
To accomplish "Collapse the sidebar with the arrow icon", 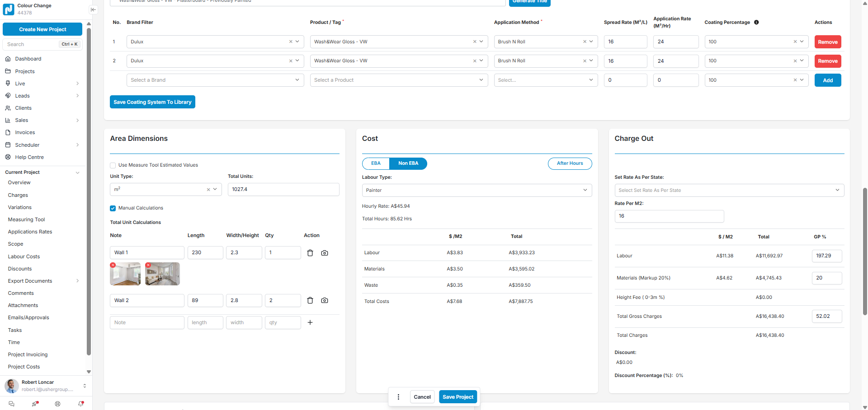I will (x=93, y=9).
